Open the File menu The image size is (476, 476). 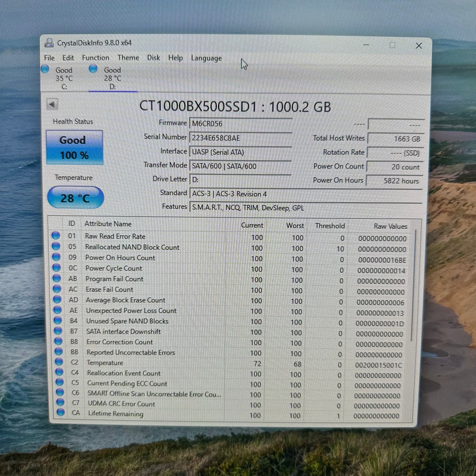(x=49, y=58)
